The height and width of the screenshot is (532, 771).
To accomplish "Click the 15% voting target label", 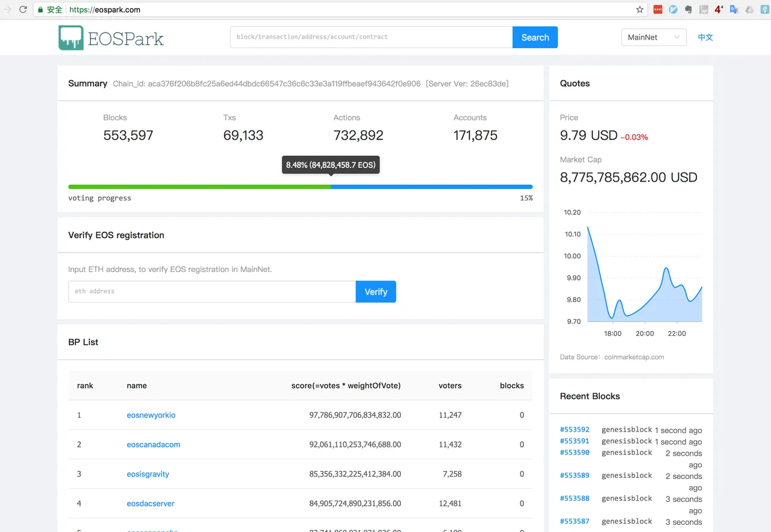I will pos(526,198).
